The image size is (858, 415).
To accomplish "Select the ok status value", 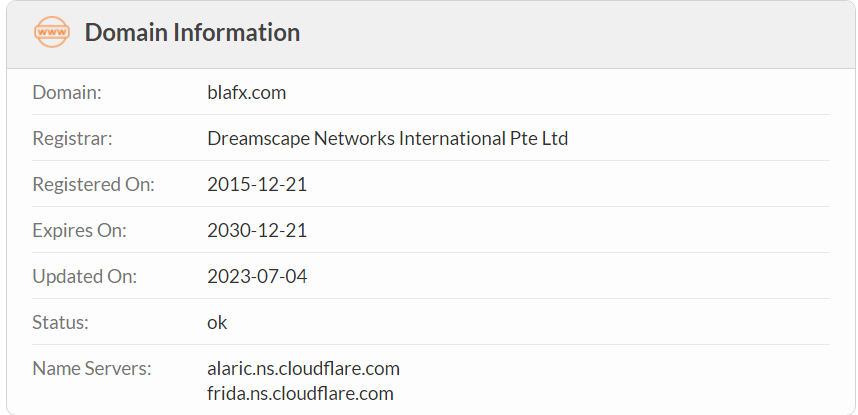I will pos(217,322).
